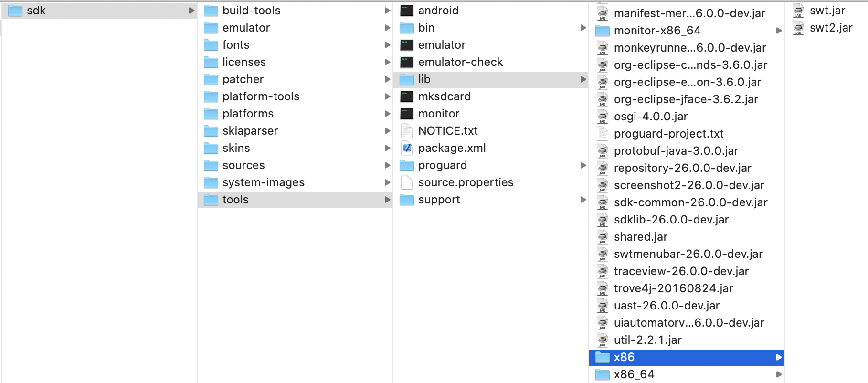The image size is (868, 383).
Task: Select the sdk root folder
Action: point(36,11)
